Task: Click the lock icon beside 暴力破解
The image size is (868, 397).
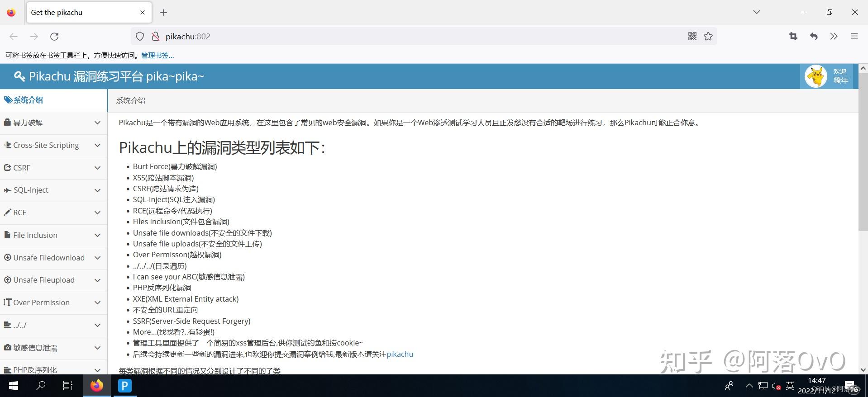Action: [x=7, y=123]
